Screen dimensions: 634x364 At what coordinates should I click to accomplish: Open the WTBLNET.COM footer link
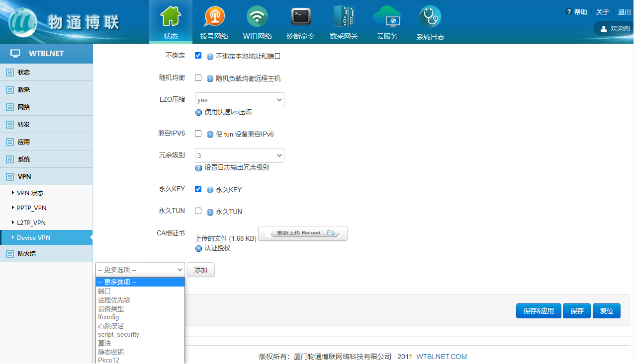pos(442,357)
